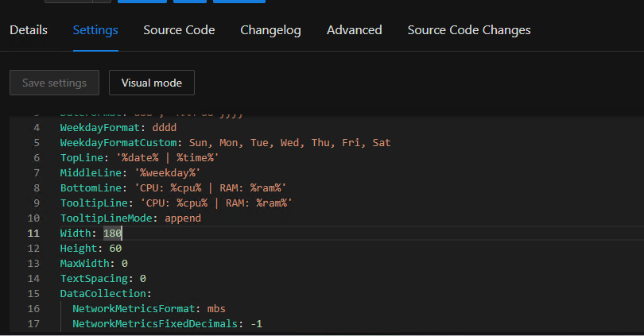
Task: Click the WeekdayFormatCustom day list value
Action: click(289, 143)
